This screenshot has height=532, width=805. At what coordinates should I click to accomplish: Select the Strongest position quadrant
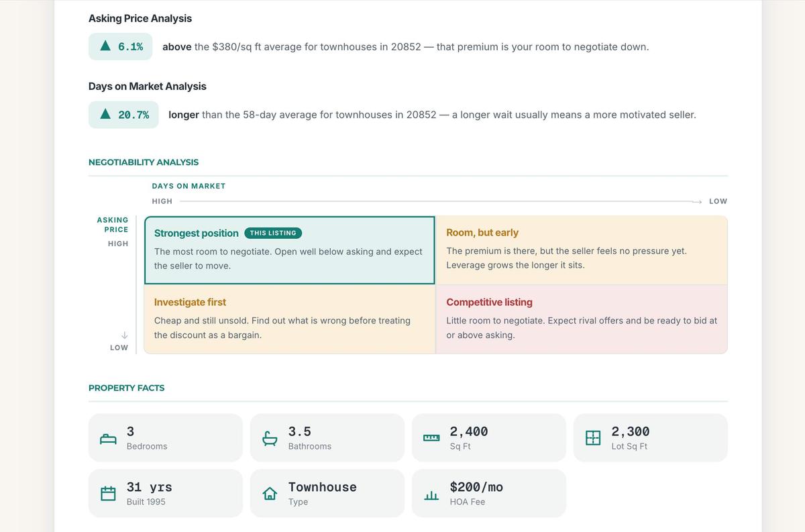[290, 250]
